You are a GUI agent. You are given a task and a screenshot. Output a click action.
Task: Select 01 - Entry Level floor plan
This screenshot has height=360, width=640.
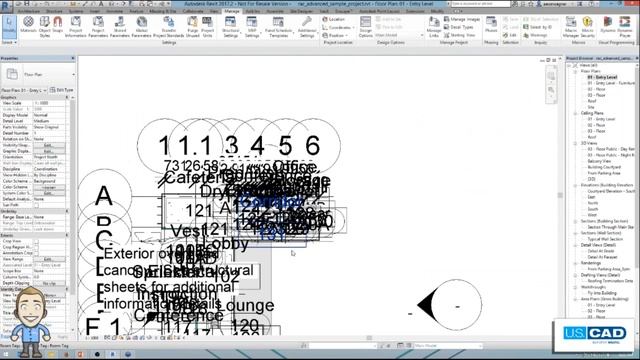point(602,77)
